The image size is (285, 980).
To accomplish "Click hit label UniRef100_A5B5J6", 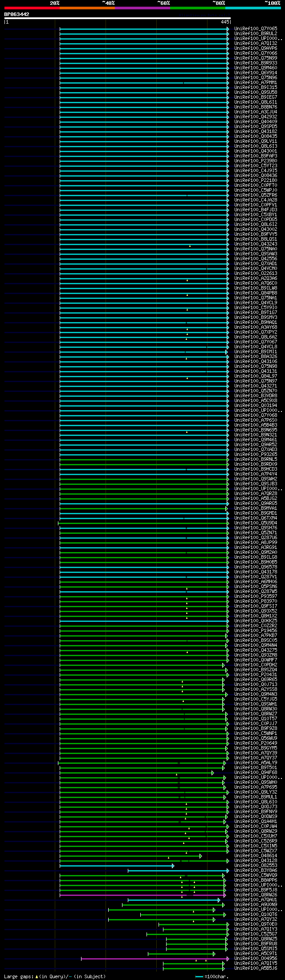I will 256,968.
